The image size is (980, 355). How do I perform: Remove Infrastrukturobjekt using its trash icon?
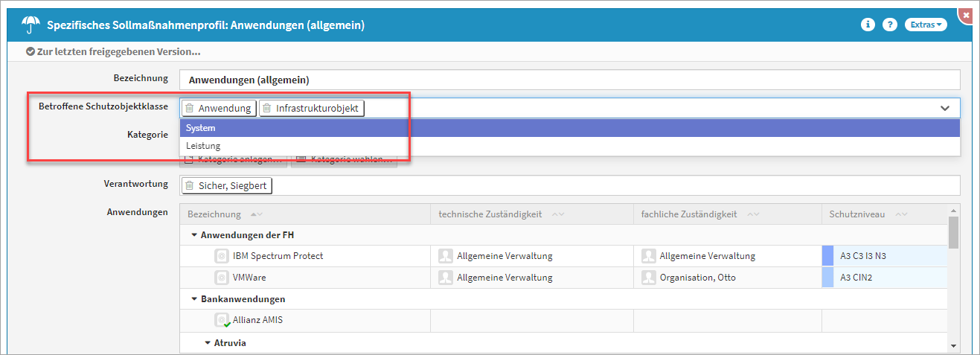(267, 108)
